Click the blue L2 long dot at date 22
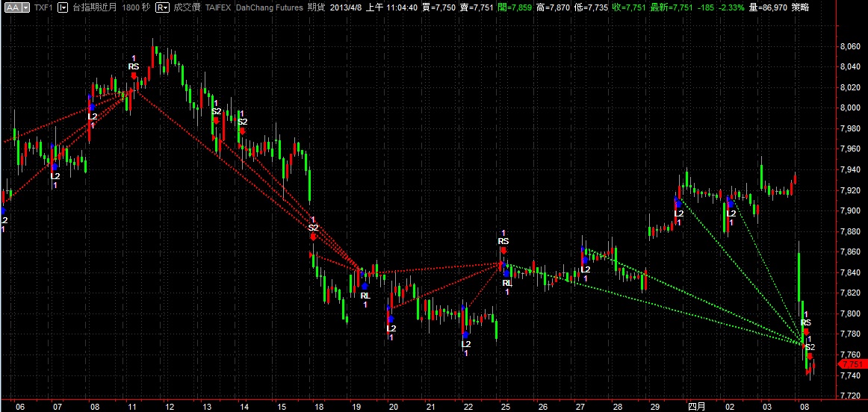This screenshot has height=412, width=868. 465,334
